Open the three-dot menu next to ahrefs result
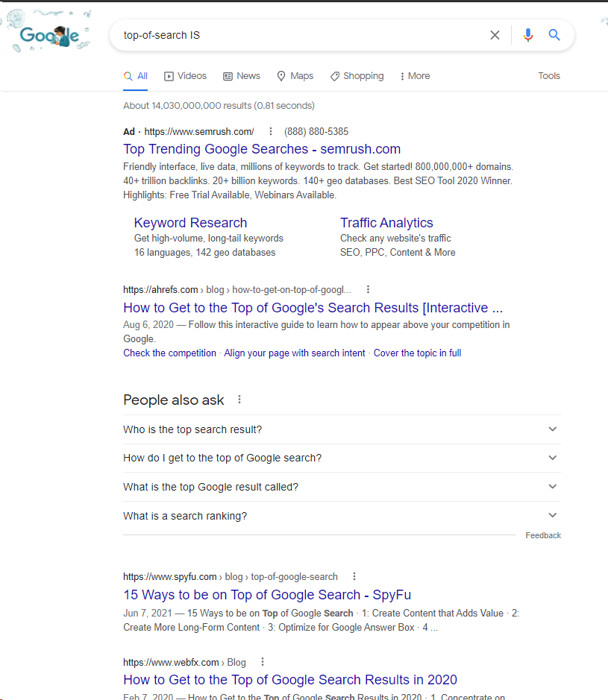Viewport: 608px width, 700px height. pos(368,289)
